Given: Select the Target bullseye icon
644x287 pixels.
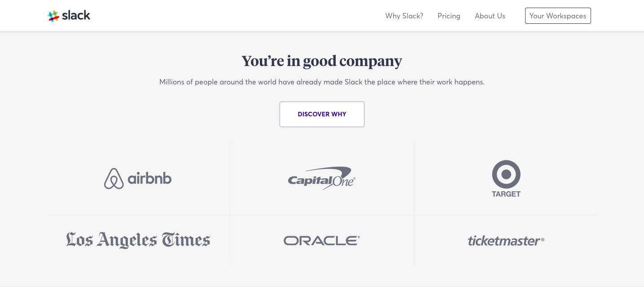Looking at the screenshot, I should (x=506, y=174).
